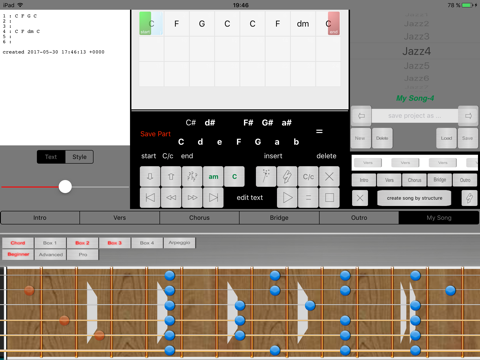Screen dimensions: 480x360
Task: Click create song by structure button
Action: (x=414, y=198)
